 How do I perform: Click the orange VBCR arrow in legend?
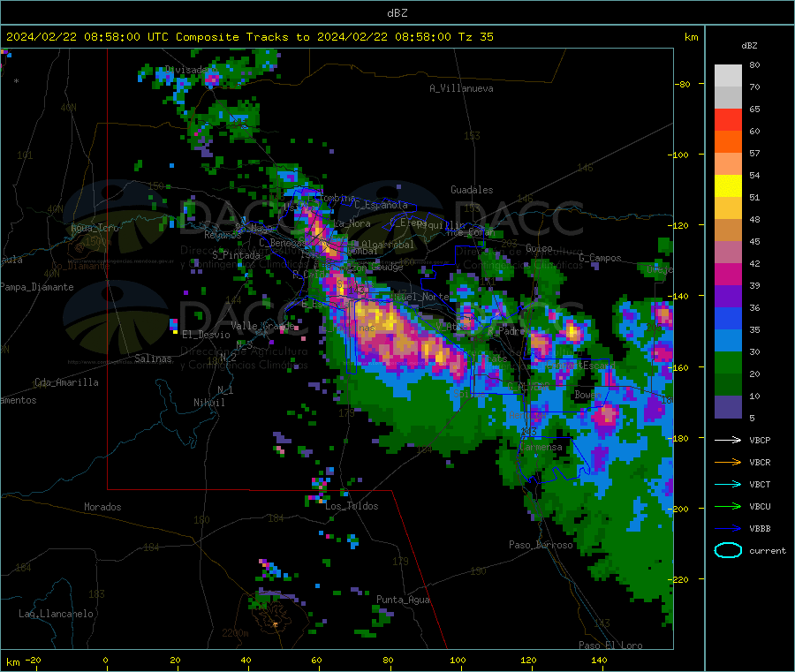click(x=728, y=462)
